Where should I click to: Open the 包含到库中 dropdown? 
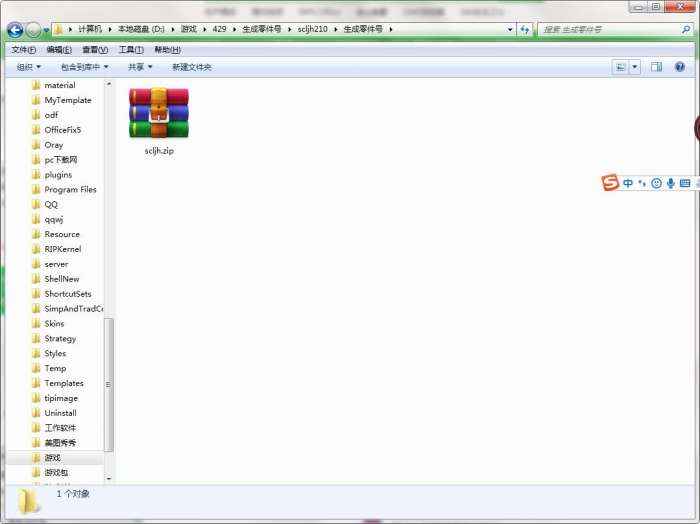point(84,67)
